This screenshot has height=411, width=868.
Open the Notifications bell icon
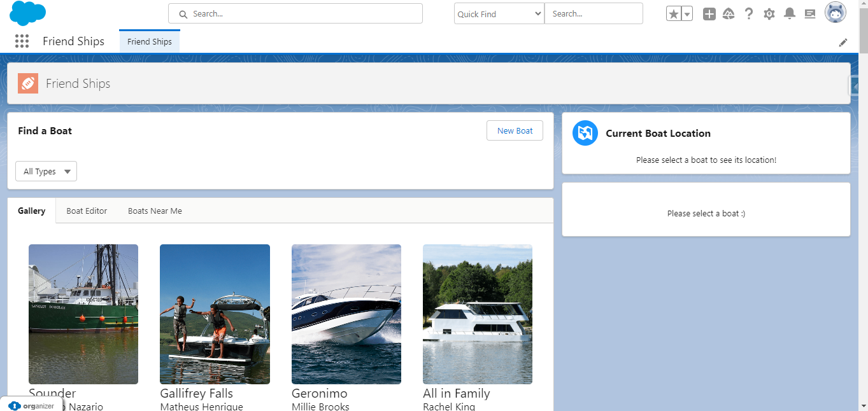pos(790,14)
